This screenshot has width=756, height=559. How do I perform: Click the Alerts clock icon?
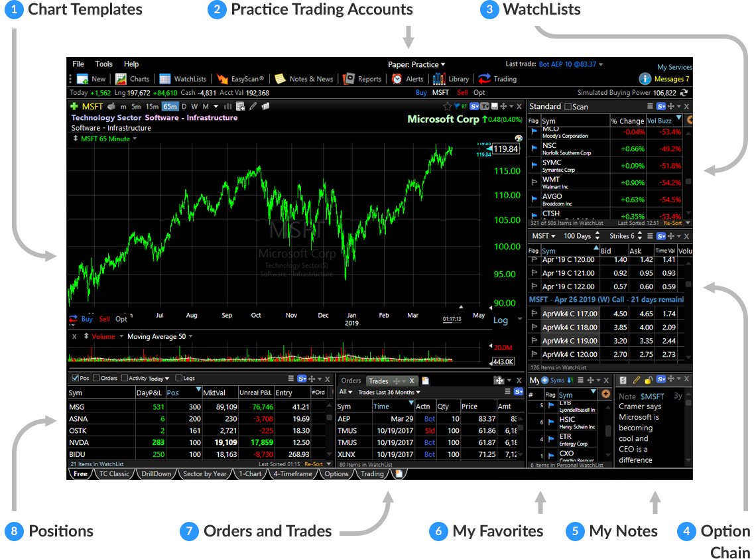[397, 79]
